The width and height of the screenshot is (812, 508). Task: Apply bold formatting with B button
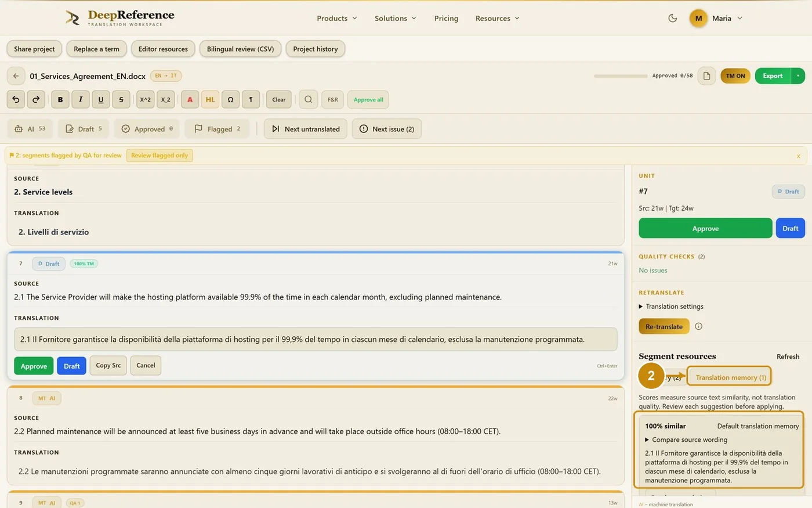60,99
